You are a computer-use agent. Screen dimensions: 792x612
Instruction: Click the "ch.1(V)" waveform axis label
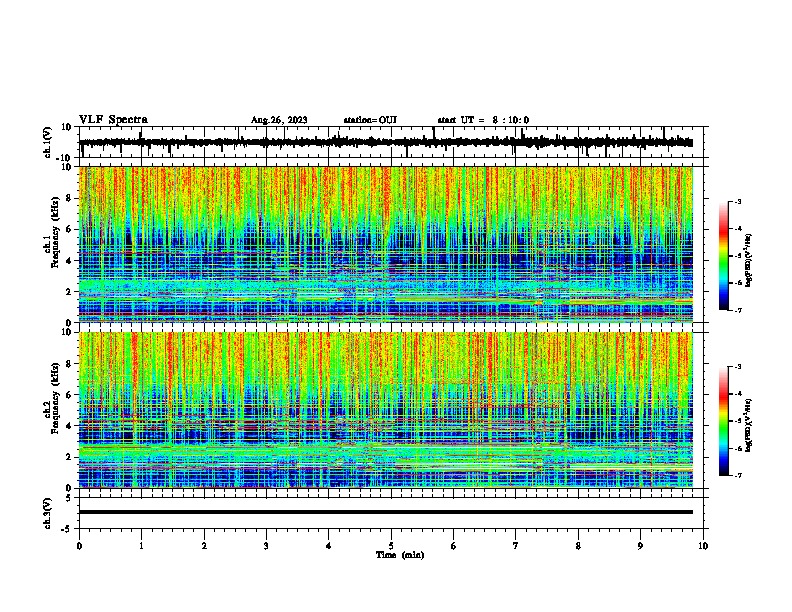pyautogui.click(x=48, y=142)
